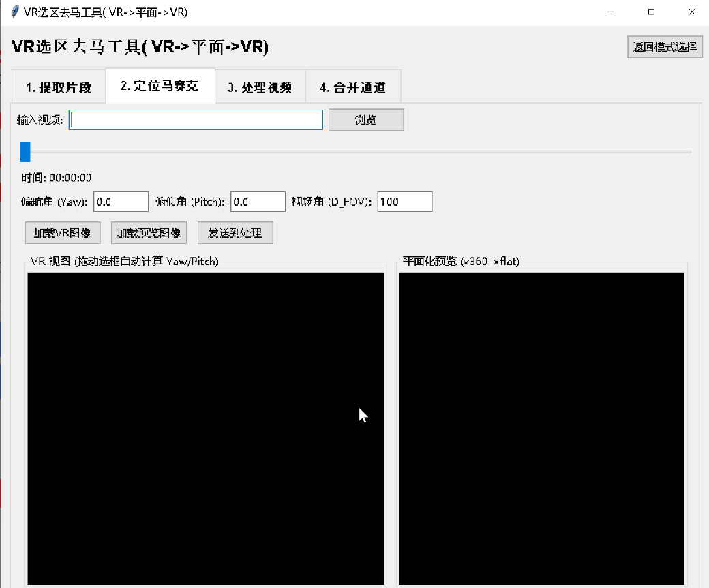Focus the 输入视频 path input field
This screenshot has height=588, width=709.
pyautogui.click(x=196, y=120)
